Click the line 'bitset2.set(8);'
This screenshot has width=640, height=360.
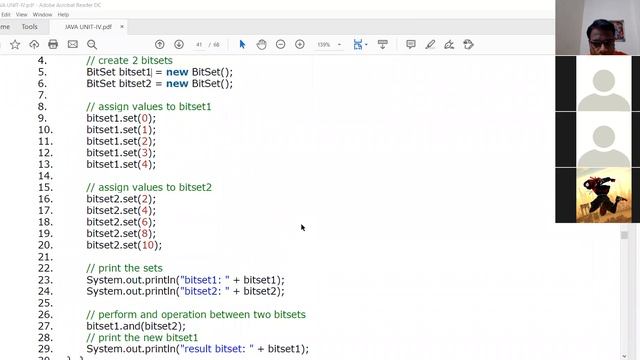tap(121, 233)
